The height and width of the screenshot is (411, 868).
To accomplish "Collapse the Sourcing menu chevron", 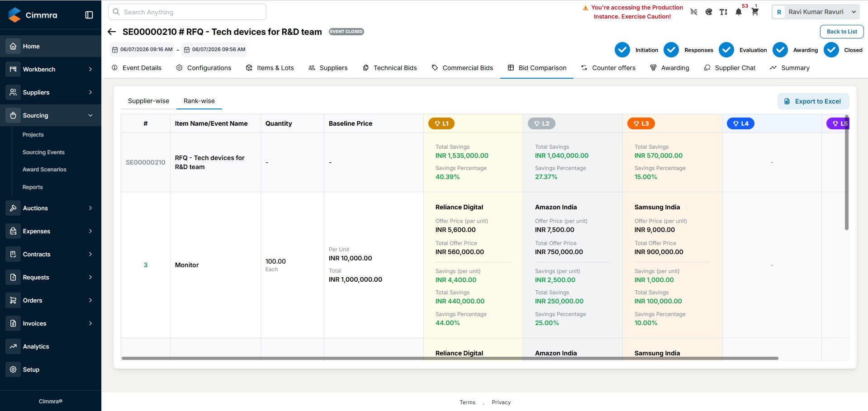I will coord(90,115).
